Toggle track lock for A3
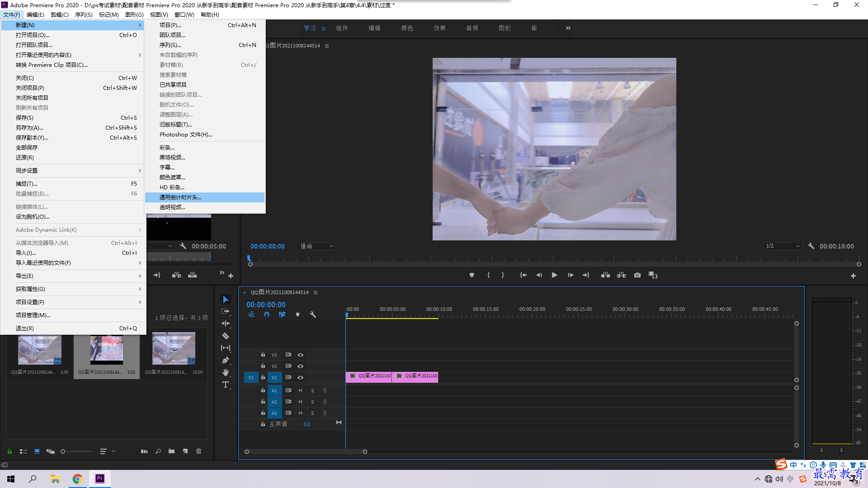Viewport: 868px width, 488px height. (263, 413)
